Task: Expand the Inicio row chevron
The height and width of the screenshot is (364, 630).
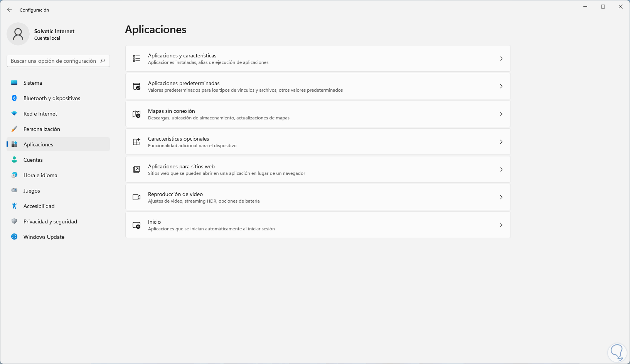Action: click(501, 225)
